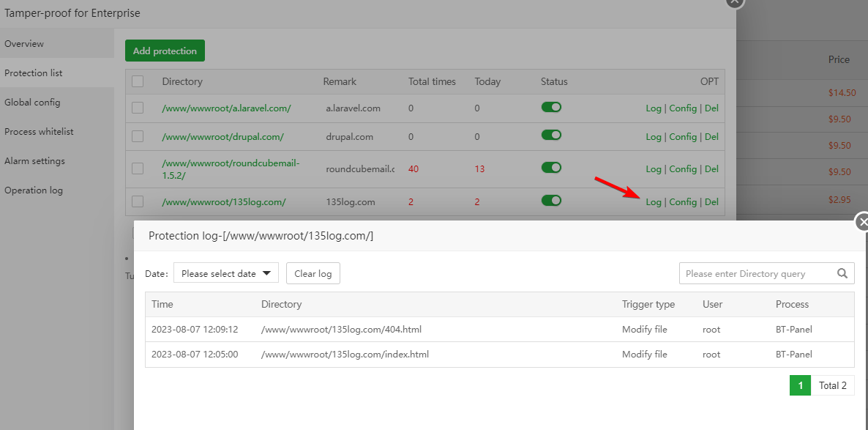Click the search magnifier icon in log
Screen dimensions: 868x430
(842, 273)
